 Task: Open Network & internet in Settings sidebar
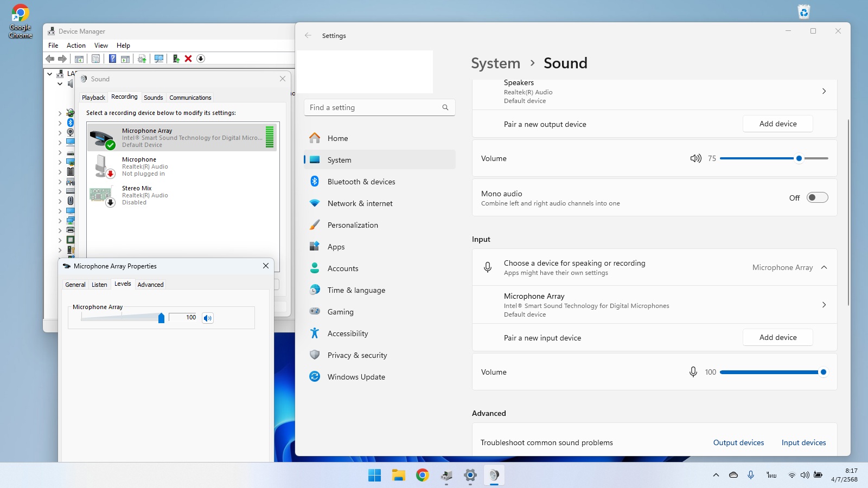(379, 203)
